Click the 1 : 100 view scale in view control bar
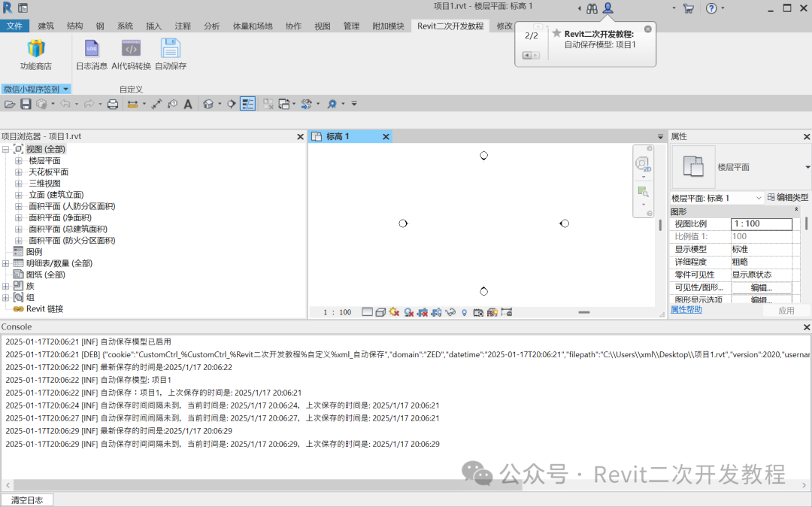Image resolution: width=812 pixels, height=507 pixels. pyautogui.click(x=337, y=312)
